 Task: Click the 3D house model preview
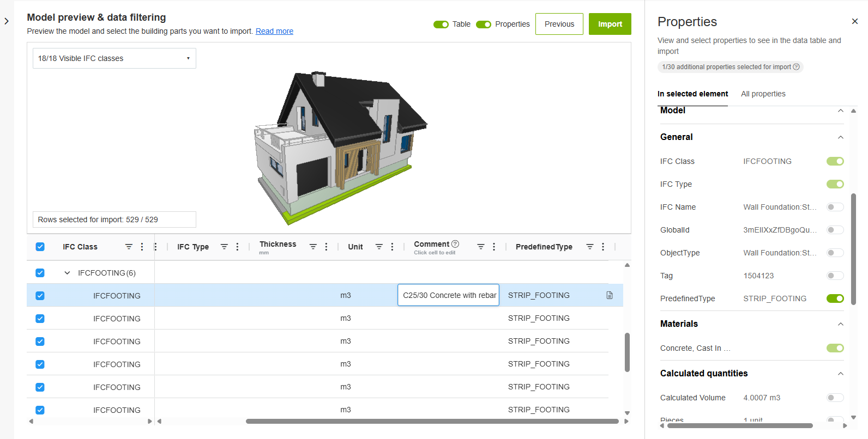point(341,147)
